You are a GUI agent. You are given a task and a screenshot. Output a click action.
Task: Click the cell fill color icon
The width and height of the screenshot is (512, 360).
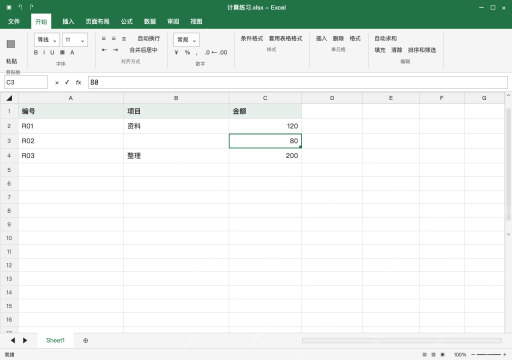click(62, 52)
